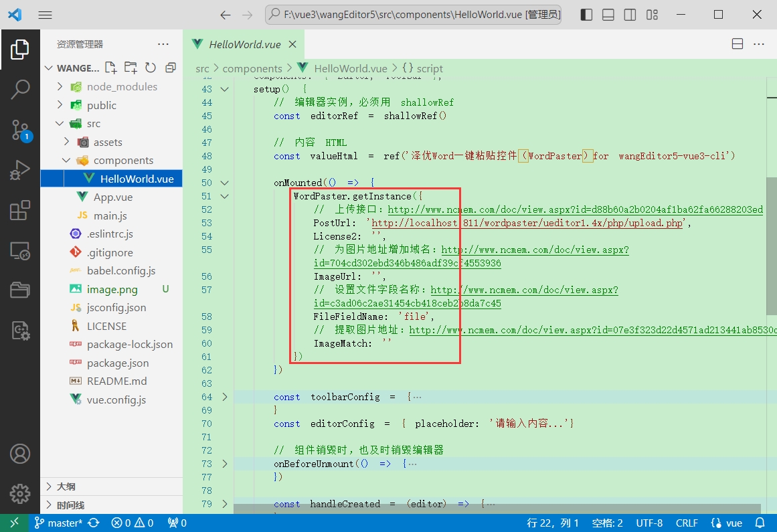Image resolution: width=777 pixels, height=532 pixels.
Task: Refresh the explorer file tree
Action: click(151, 68)
